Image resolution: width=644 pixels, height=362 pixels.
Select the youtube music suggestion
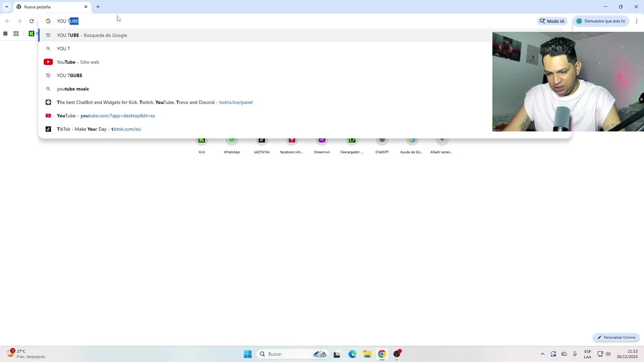[x=305, y=89]
